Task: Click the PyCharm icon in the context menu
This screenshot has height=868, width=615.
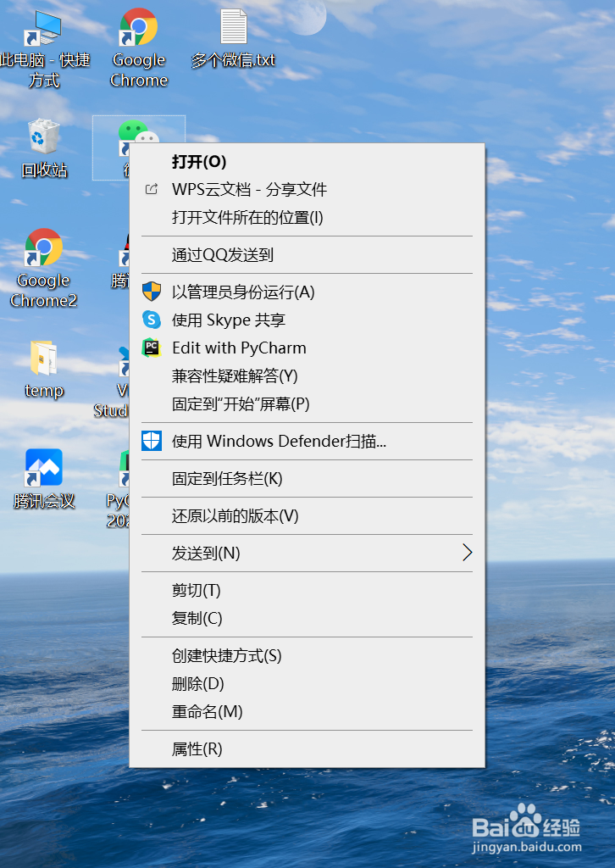Action: (152, 348)
